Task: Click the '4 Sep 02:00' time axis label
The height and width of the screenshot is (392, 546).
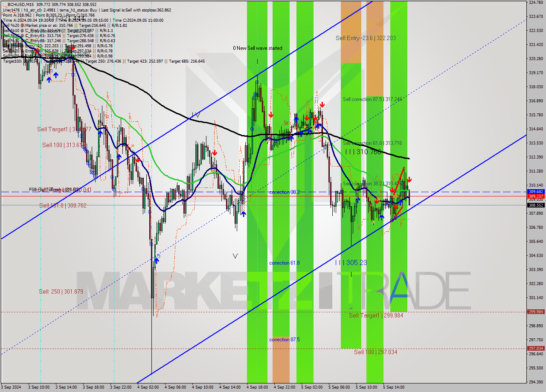Action: pyautogui.click(x=148, y=387)
